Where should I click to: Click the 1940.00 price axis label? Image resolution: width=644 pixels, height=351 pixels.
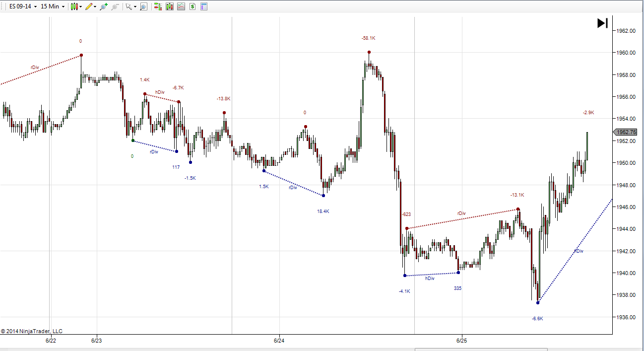625,273
